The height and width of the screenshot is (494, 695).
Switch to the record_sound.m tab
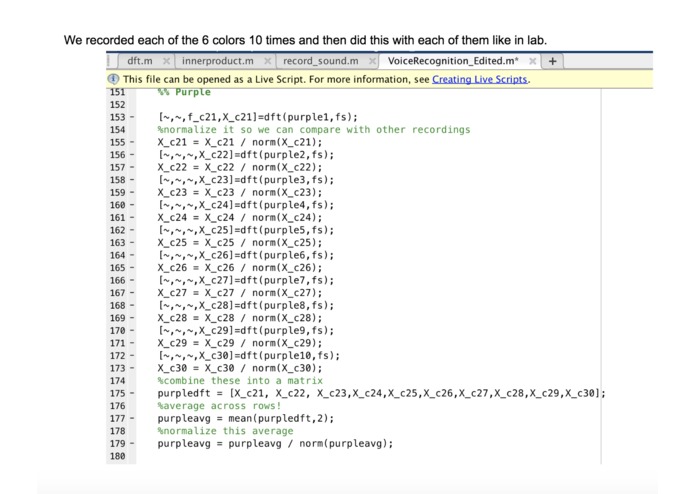pyautogui.click(x=320, y=61)
